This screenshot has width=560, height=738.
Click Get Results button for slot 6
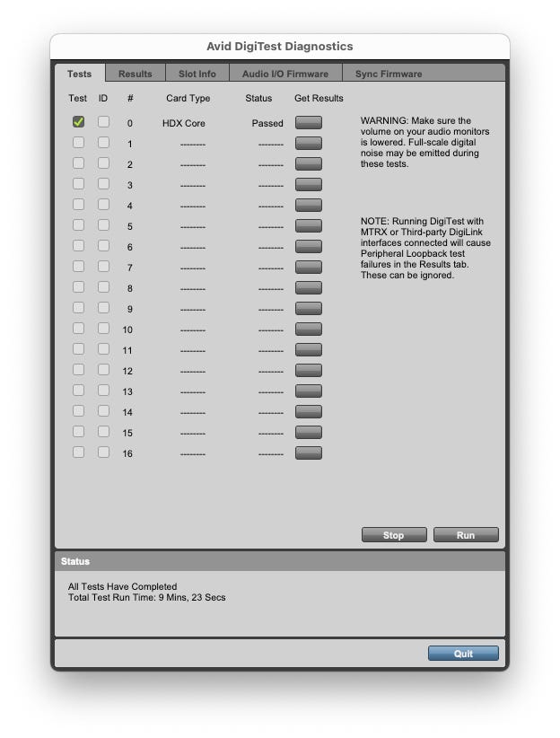309,246
